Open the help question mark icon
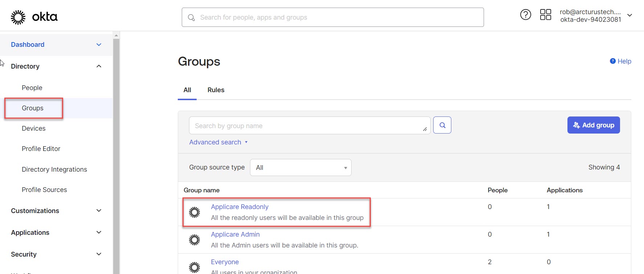Viewport: 644px width, 274px height. pos(525,15)
